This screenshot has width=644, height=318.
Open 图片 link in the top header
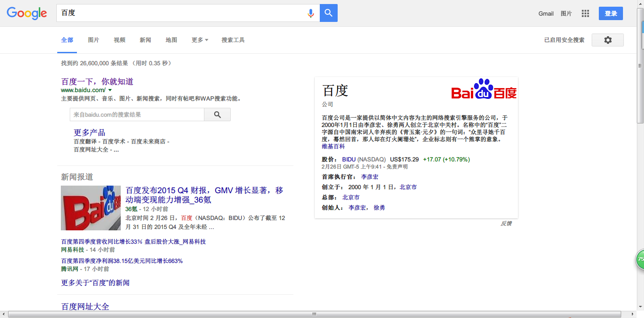coord(566,13)
